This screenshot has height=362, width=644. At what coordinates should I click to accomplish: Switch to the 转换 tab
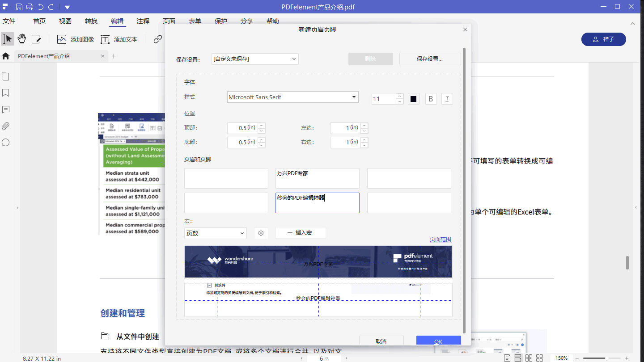click(x=91, y=21)
